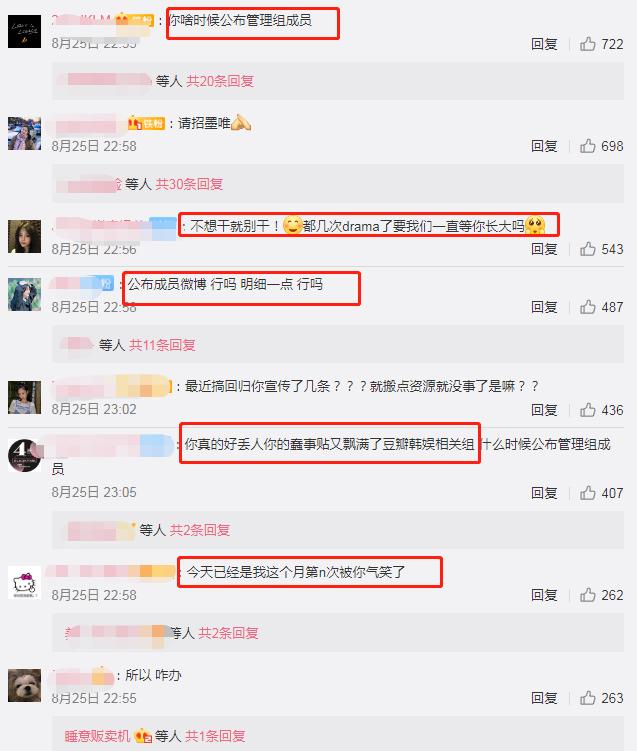Open avatar of the 所以 咋办 commenter
Viewport: 637px width, 751px height.
point(24,685)
